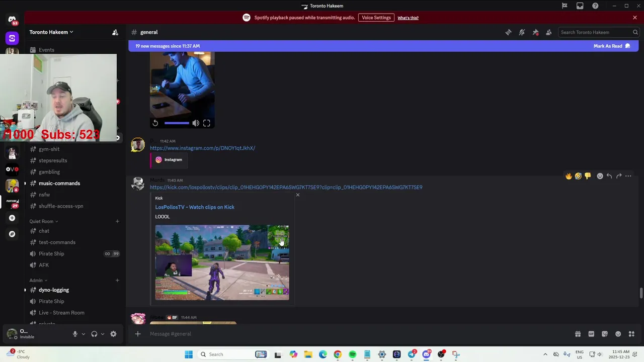
Task: Open the More options ellipsis on message
Action: 628,176
